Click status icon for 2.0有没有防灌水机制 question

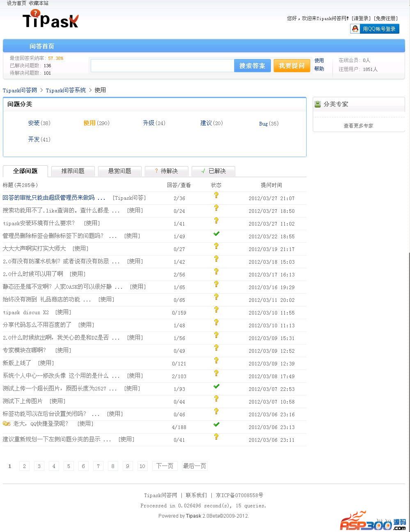click(216, 259)
